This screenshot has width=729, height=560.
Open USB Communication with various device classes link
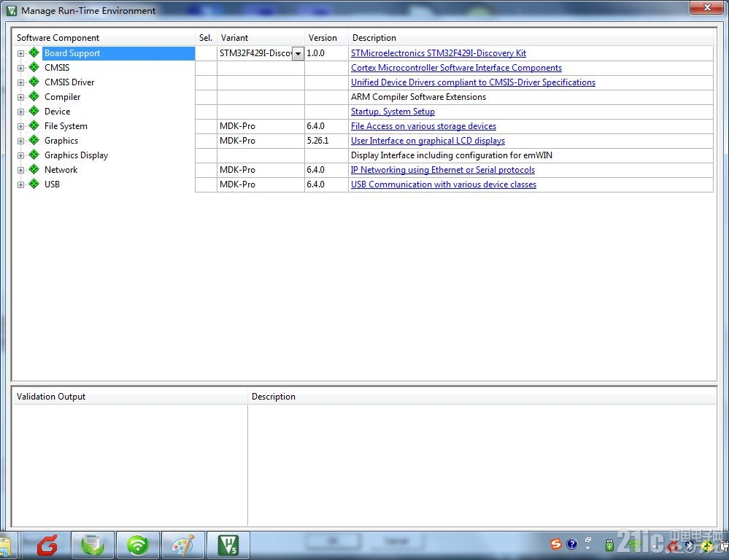click(x=444, y=184)
